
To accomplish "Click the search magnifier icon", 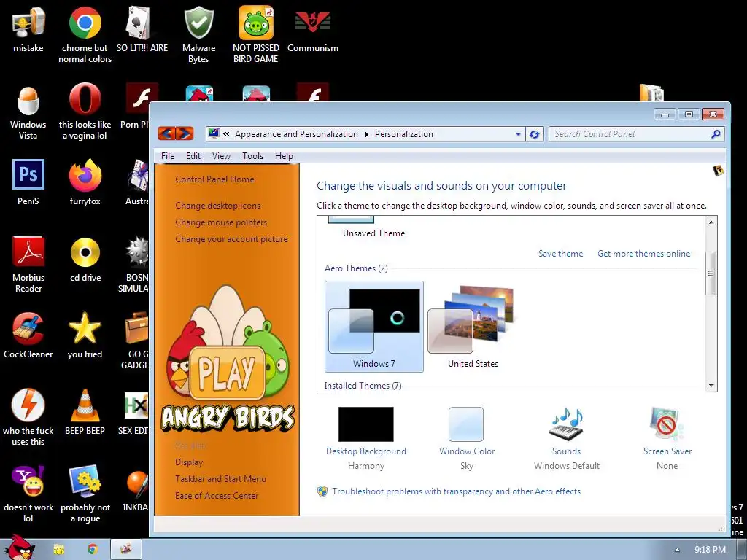I will tap(716, 134).
